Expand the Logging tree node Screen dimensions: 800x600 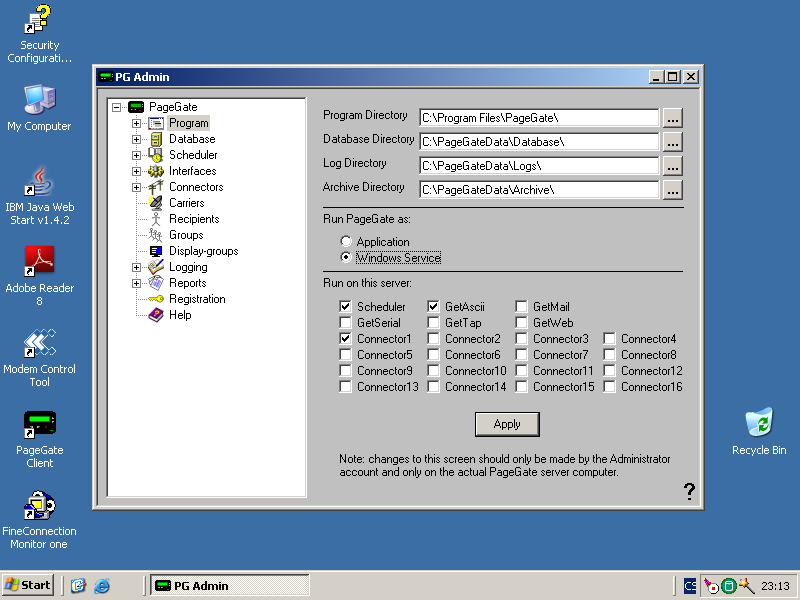pos(136,267)
